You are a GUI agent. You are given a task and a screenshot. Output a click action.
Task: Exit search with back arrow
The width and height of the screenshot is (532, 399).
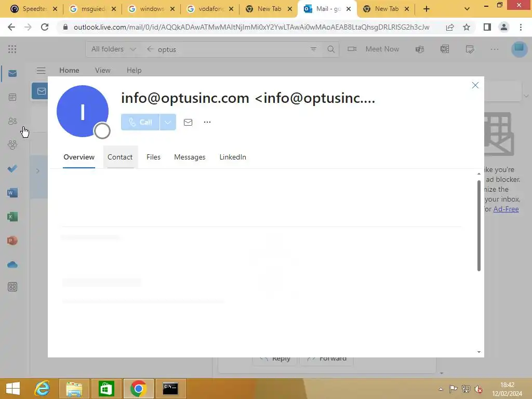[150, 49]
